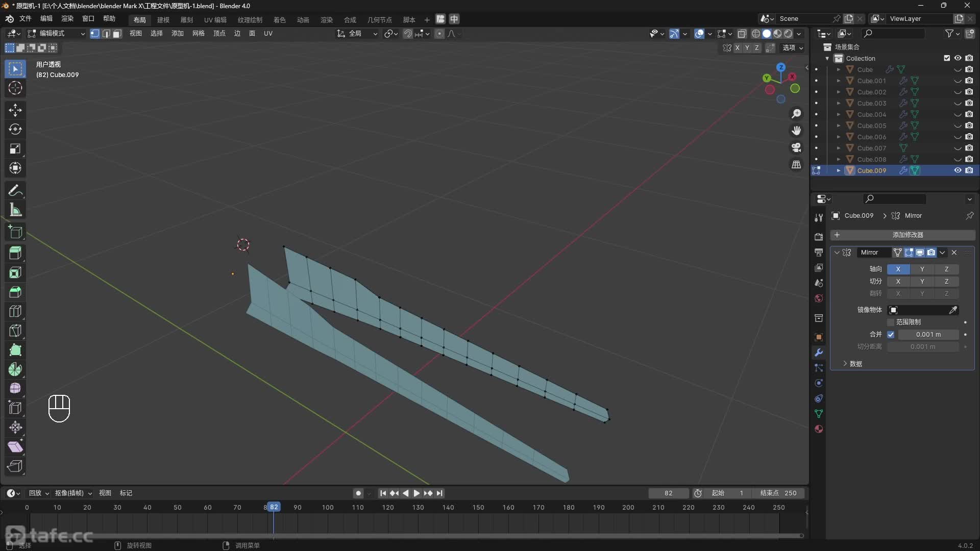The width and height of the screenshot is (980, 551).
Task: Select the Spin tool
Action: (15, 369)
